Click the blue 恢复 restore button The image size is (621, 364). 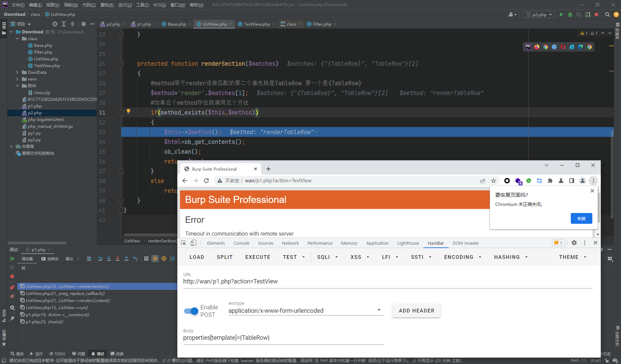tap(582, 218)
